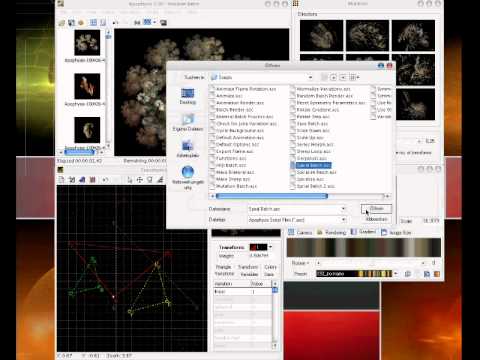Click the Rotate slider track in Adjust
This screenshot has height=360, width=480.
point(370,263)
